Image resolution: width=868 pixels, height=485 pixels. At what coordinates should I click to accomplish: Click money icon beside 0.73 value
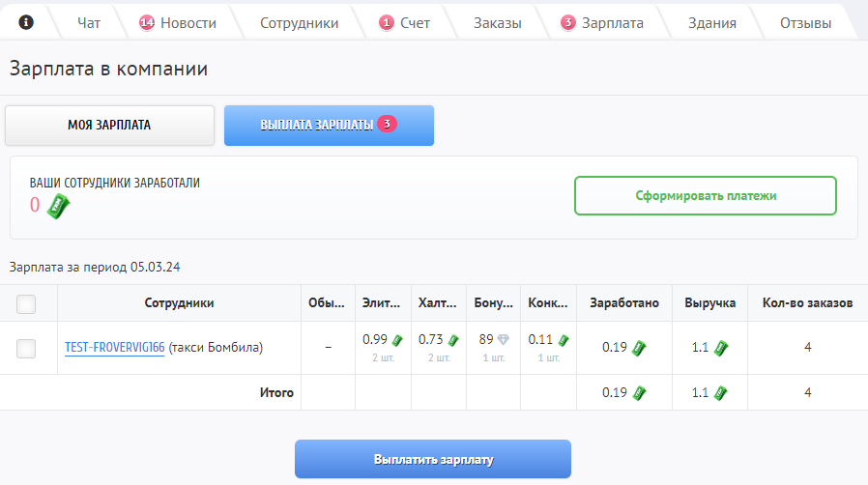pos(452,340)
